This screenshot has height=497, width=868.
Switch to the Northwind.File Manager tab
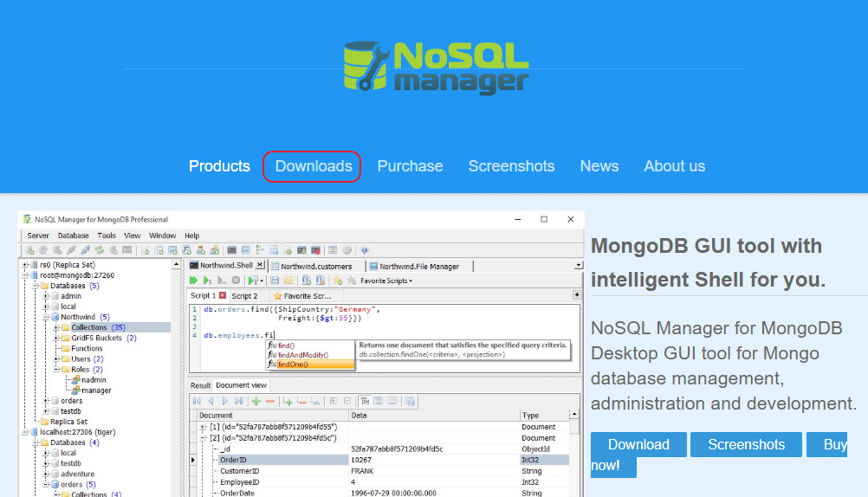coord(419,266)
